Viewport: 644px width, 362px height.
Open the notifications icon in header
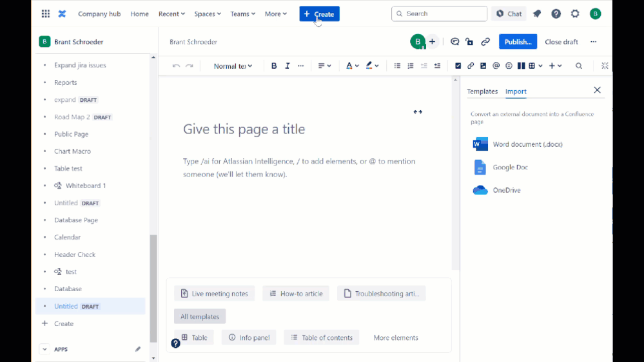(537, 14)
